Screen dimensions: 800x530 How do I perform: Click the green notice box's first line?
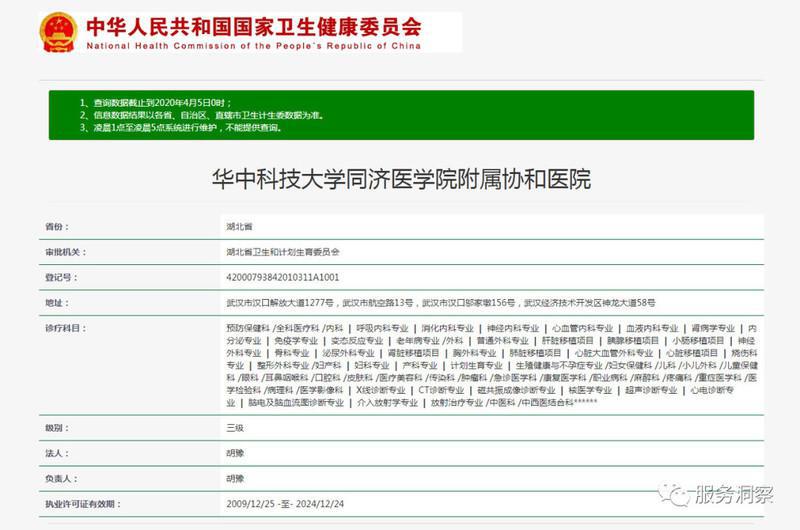162,103
